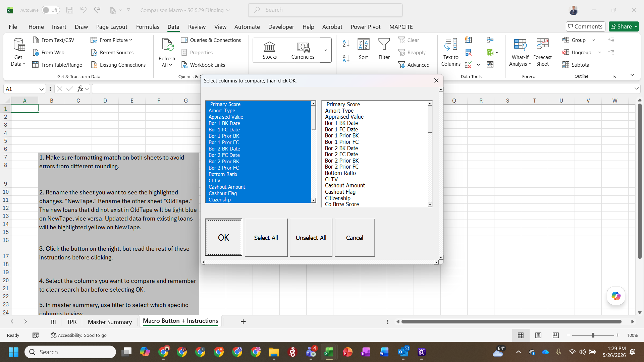Open Queries & Connections pane

click(211, 40)
